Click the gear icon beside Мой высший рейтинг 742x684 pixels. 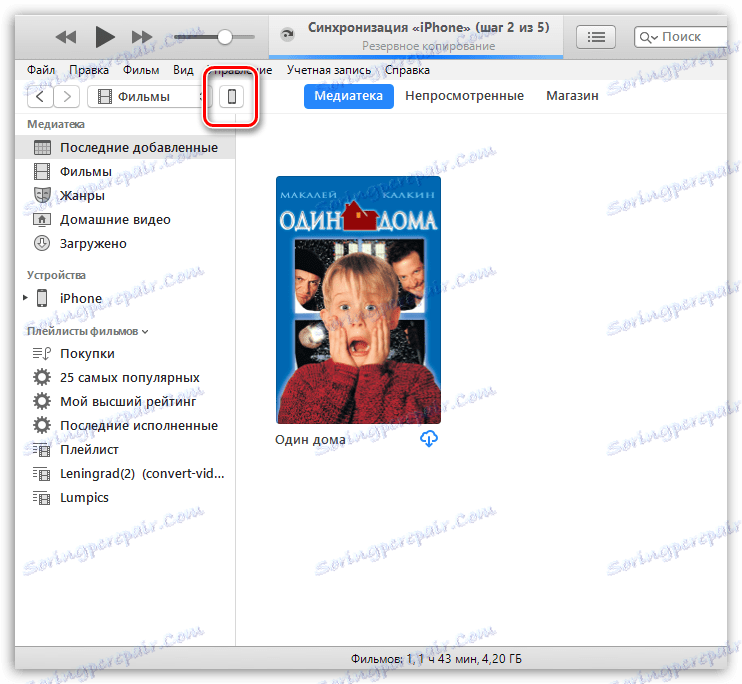click(x=42, y=401)
